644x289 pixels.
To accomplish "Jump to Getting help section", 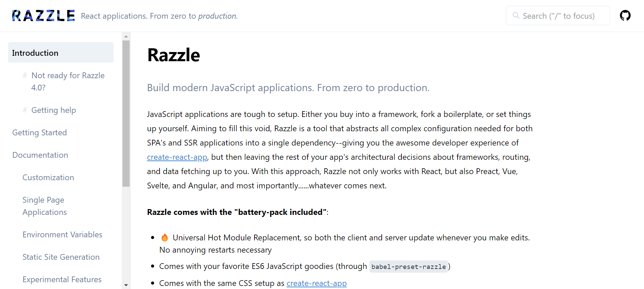I will click(53, 110).
